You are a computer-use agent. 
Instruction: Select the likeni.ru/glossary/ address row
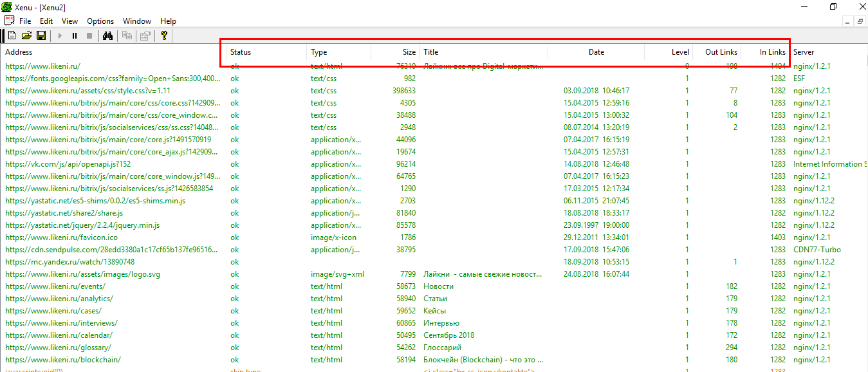[59, 348]
